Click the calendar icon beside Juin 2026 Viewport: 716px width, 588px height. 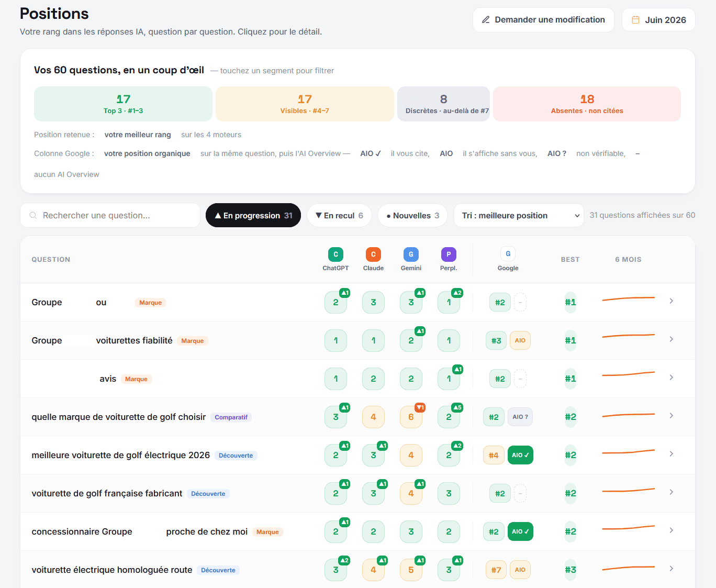click(635, 20)
